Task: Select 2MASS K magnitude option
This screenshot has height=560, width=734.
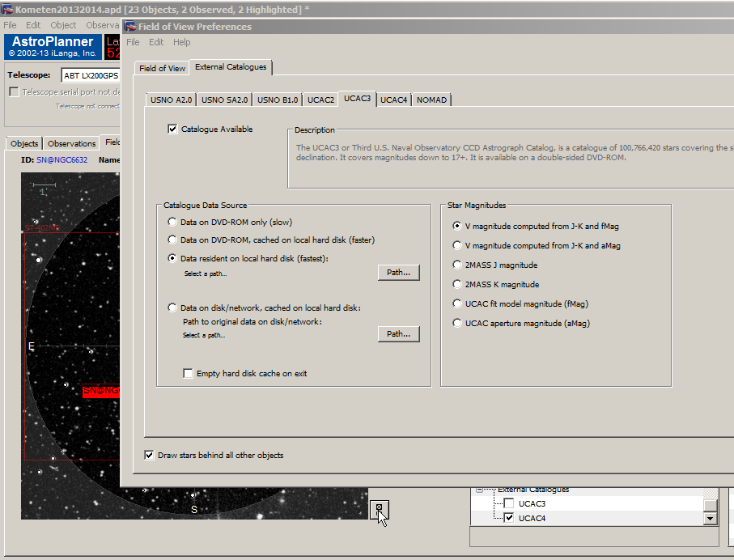Action: click(457, 284)
